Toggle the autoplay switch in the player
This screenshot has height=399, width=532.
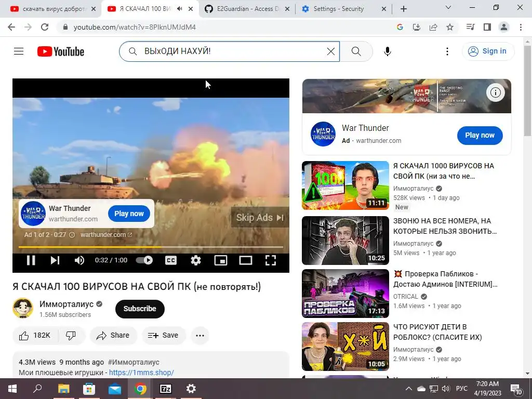pos(144,260)
